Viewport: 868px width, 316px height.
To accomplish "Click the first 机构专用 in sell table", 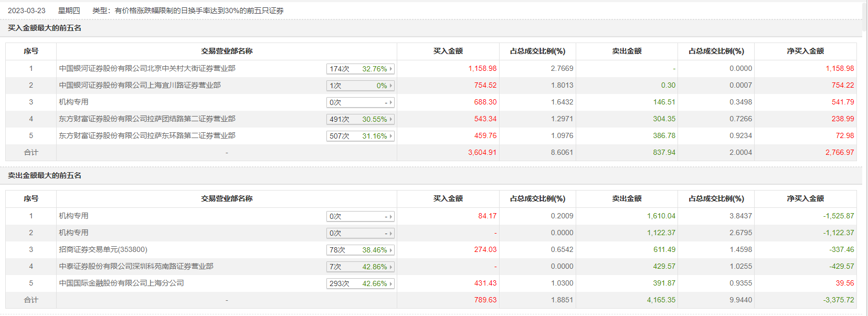I will pyautogui.click(x=73, y=216).
